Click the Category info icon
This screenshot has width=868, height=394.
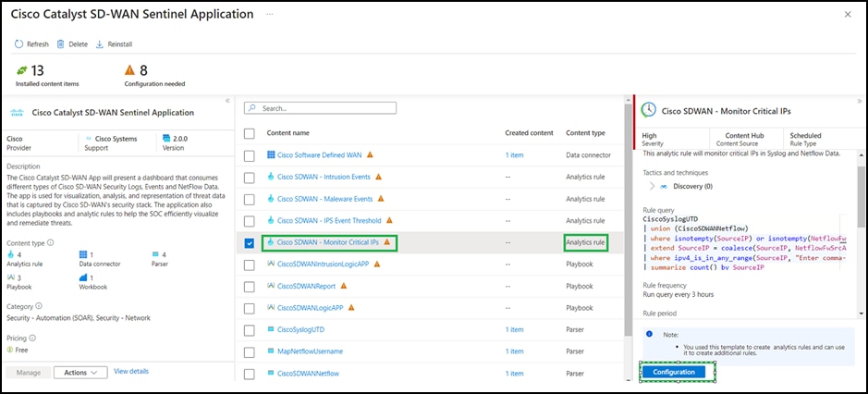pyautogui.click(x=40, y=306)
